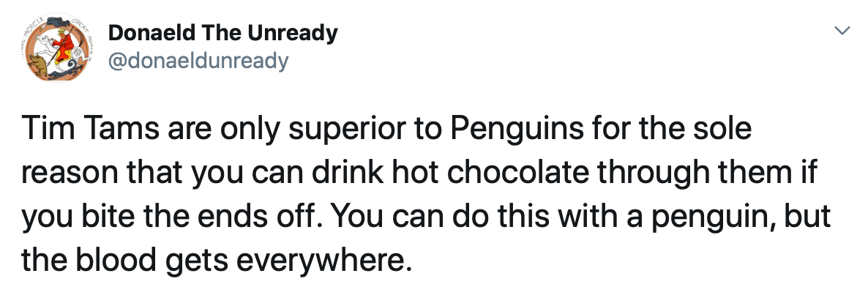Image resolution: width=868 pixels, height=287 pixels.
Task: Click the word "drink" in second line
Action: (346, 172)
